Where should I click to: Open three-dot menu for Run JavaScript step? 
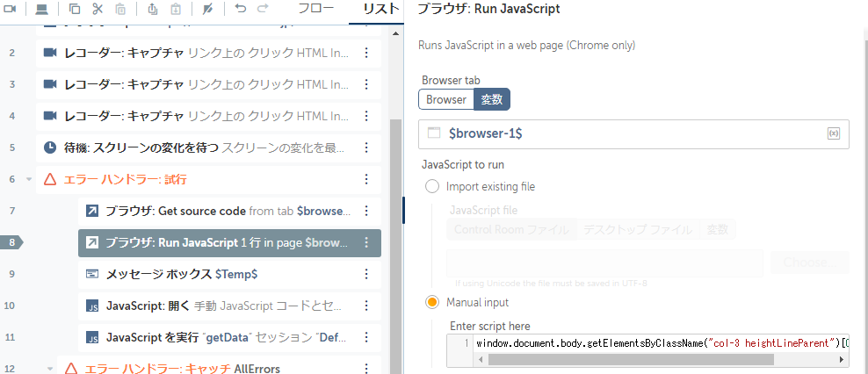click(x=366, y=243)
